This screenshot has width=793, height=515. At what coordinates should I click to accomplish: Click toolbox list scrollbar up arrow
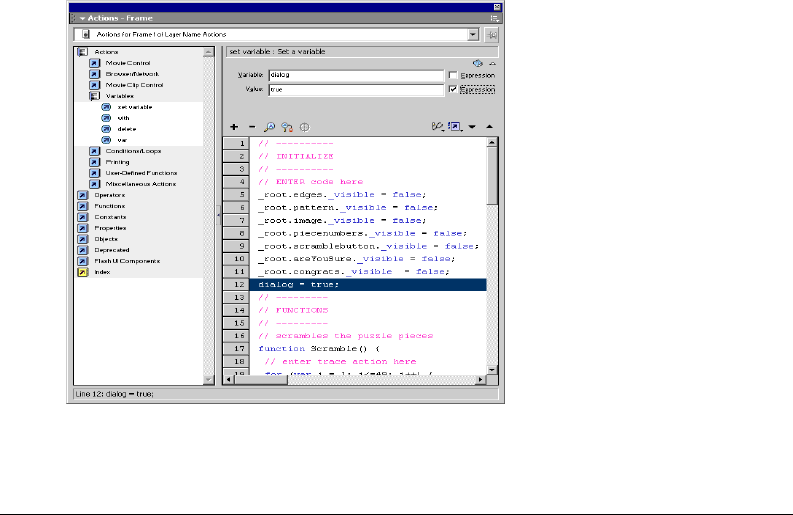pos(208,52)
